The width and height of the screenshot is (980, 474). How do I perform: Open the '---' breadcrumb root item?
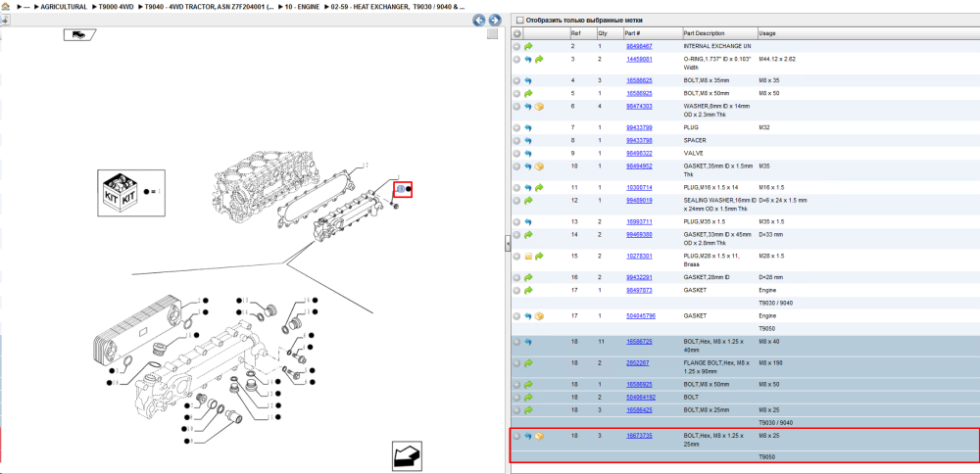pos(25,6)
